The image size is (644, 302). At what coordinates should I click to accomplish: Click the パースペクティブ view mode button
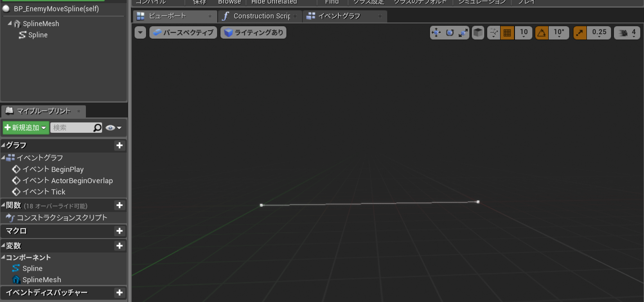[x=183, y=32]
